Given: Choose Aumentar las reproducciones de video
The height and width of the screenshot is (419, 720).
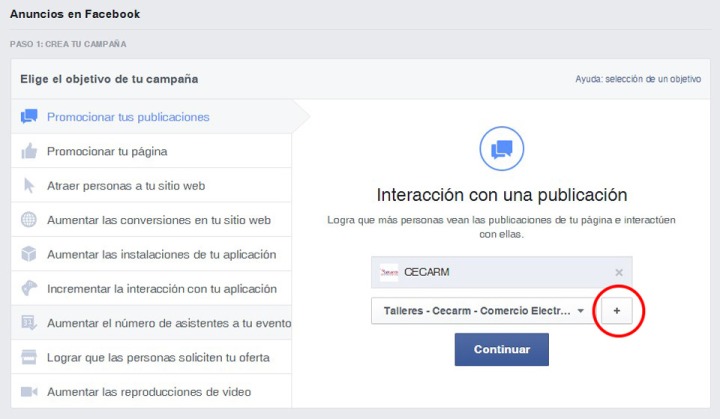Looking at the screenshot, I should click(149, 392).
